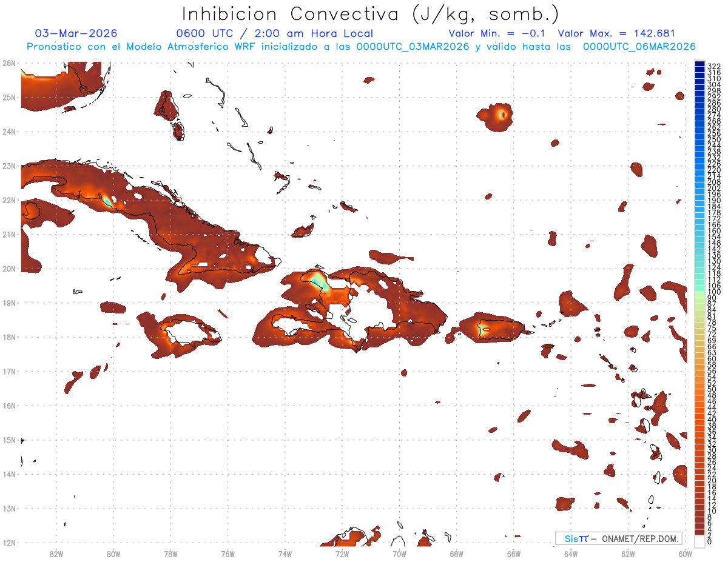Click the 'Valor Max. = 142.681' readout
Screen dimensions: 728x562
pos(616,33)
